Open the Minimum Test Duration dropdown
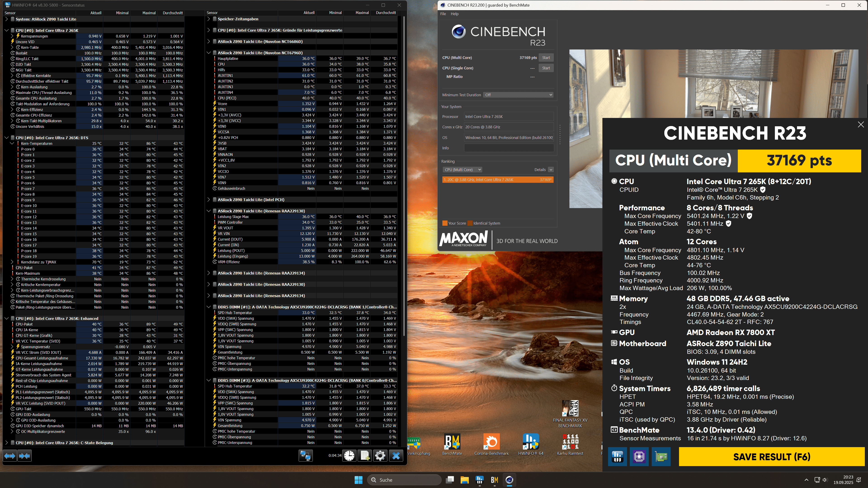Image resolution: width=868 pixels, height=488 pixels. tap(518, 95)
